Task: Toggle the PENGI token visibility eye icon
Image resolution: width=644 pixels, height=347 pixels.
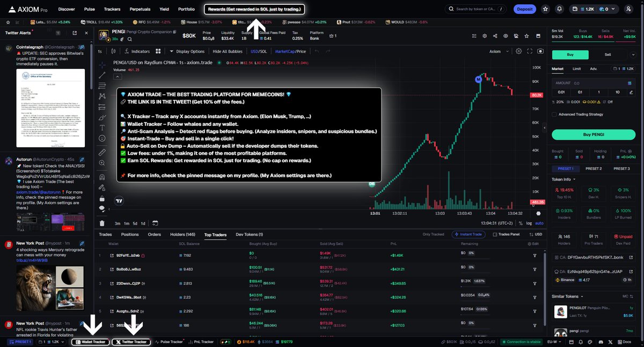Action: pos(505,36)
